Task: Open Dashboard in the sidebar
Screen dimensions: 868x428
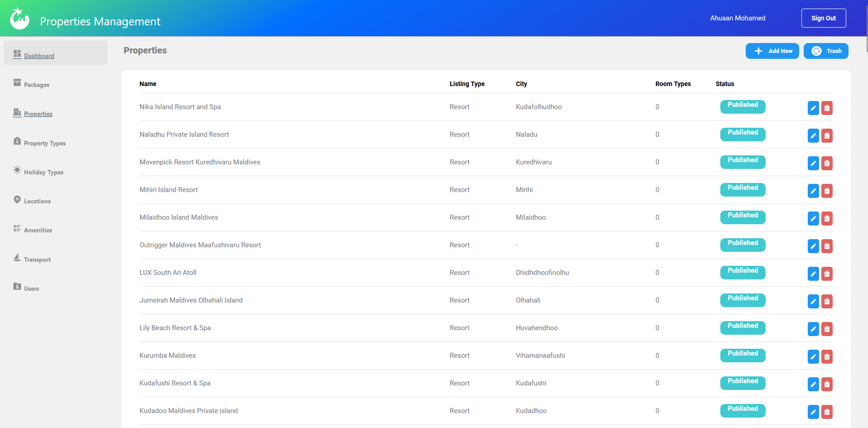Action: pos(56,53)
